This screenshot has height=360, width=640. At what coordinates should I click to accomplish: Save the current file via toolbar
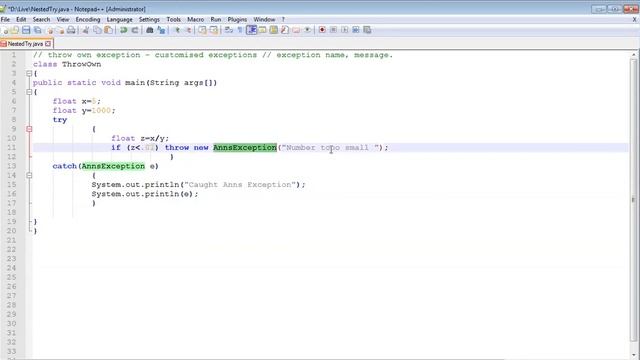pyautogui.click(x=26, y=30)
